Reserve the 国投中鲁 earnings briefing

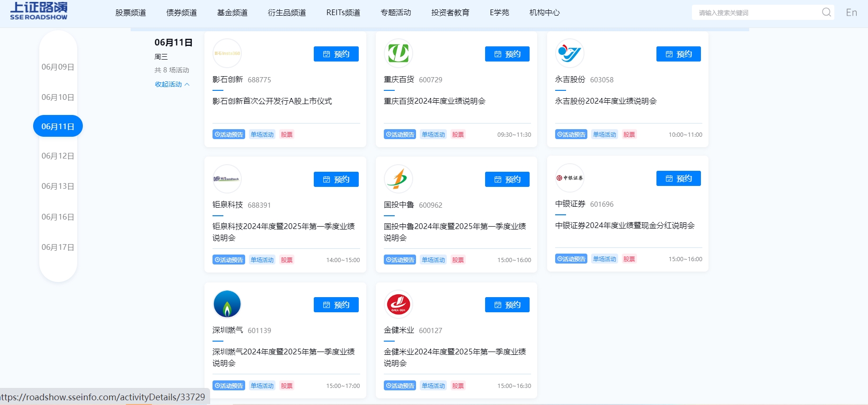coord(507,179)
